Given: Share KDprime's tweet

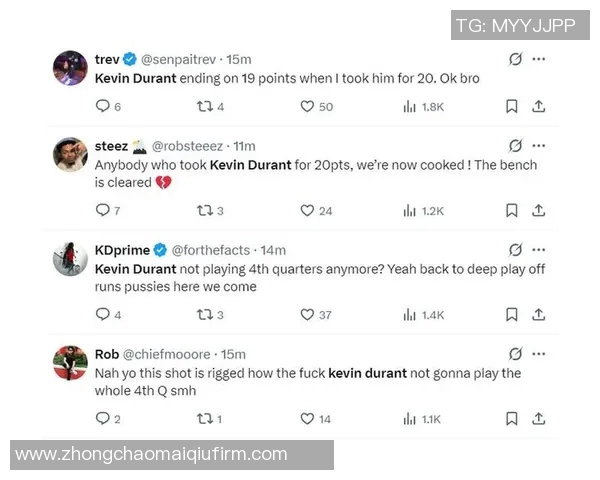Looking at the screenshot, I should click(x=538, y=315).
